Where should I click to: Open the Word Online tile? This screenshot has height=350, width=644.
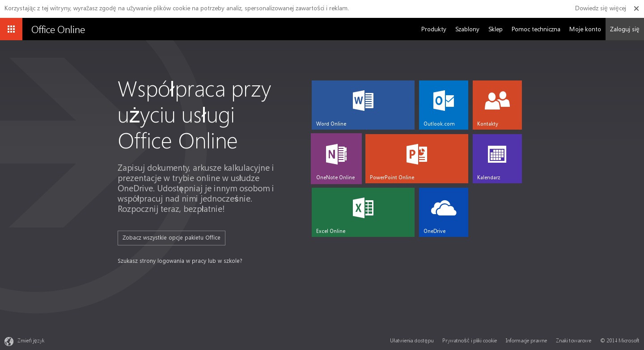(363, 105)
